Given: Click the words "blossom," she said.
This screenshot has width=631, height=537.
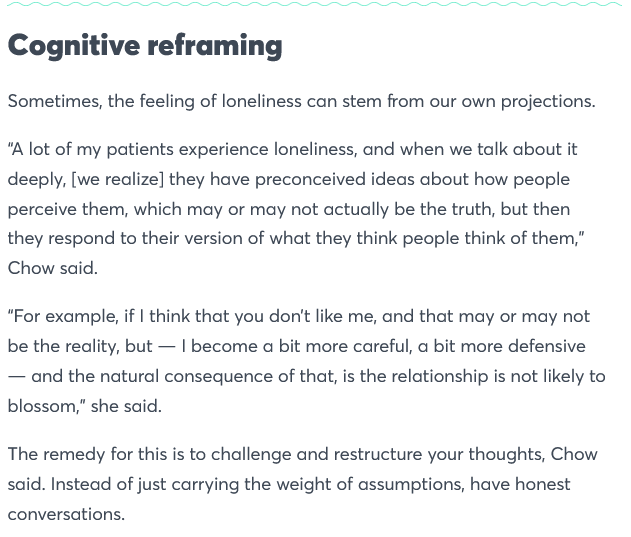Looking at the screenshot, I should (84, 406).
